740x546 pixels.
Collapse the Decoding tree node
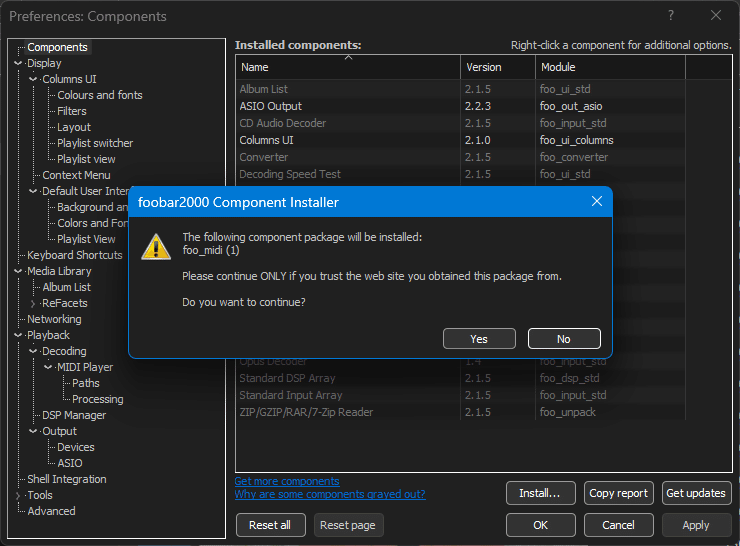coord(33,351)
